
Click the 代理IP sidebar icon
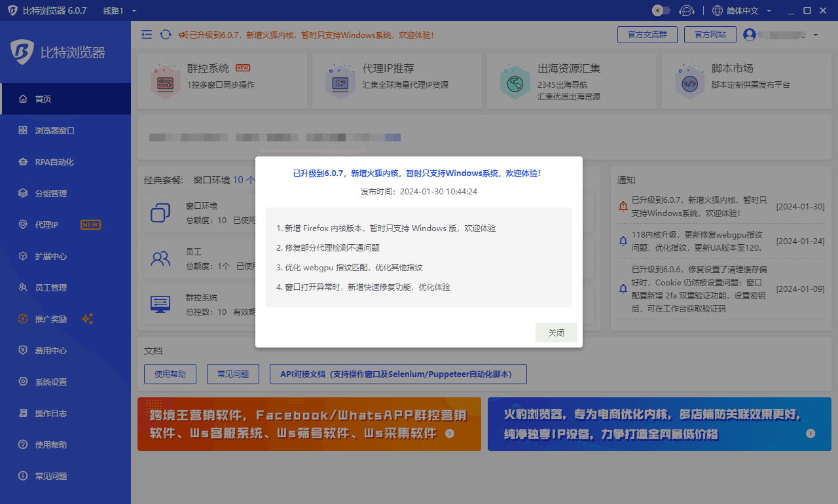click(x=22, y=225)
